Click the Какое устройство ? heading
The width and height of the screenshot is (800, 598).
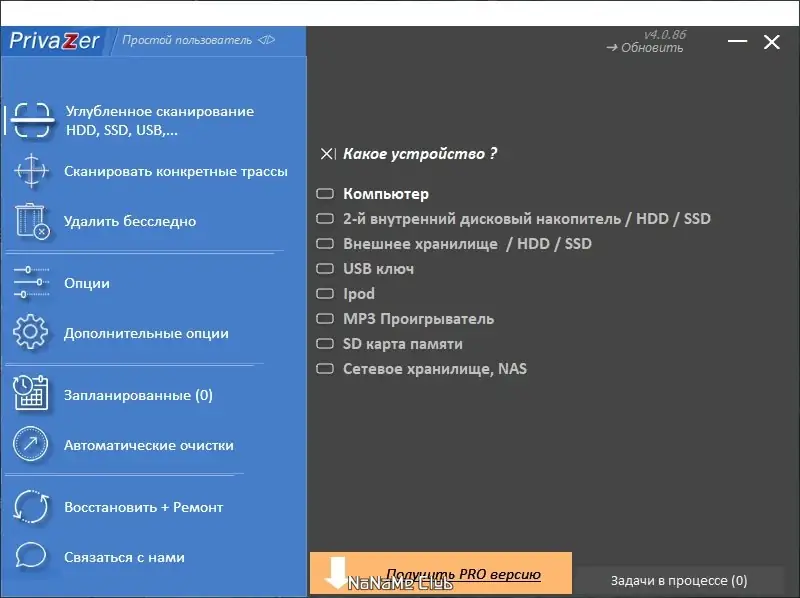pyautogui.click(x=420, y=154)
